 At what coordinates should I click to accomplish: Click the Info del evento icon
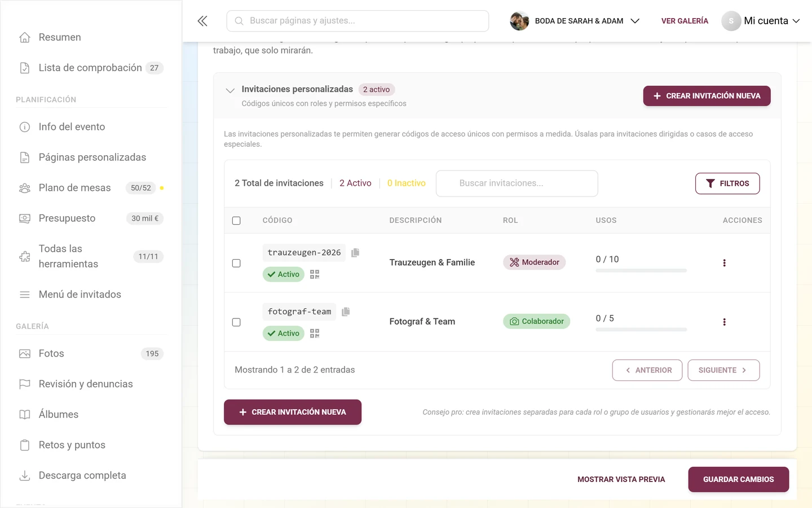coord(25,127)
